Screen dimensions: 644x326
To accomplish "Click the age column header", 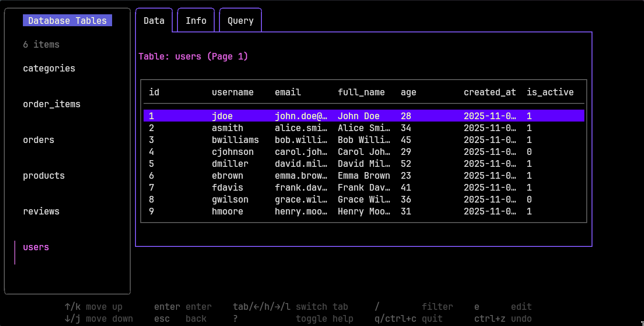I will 408,92.
